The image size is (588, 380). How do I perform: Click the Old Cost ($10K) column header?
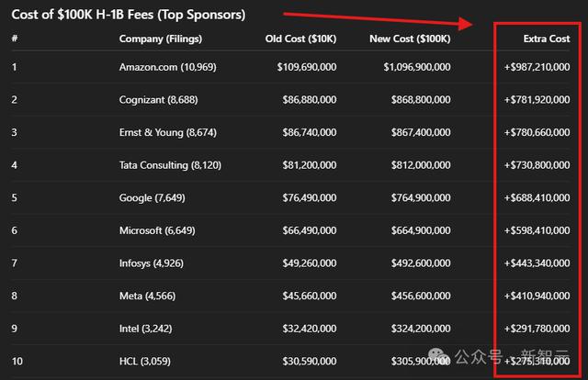click(x=300, y=39)
